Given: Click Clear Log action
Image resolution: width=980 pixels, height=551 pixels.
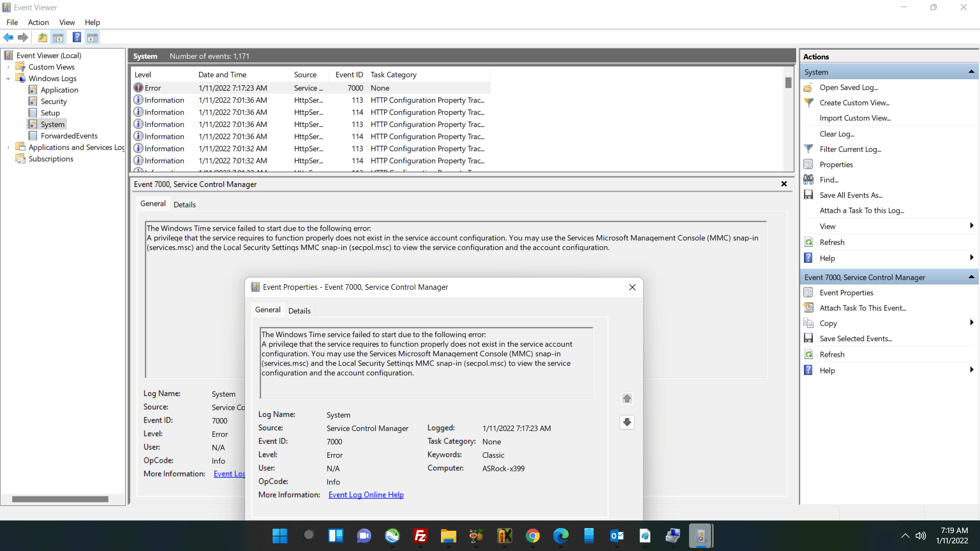Looking at the screenshot, I should (x=837, y=134).
